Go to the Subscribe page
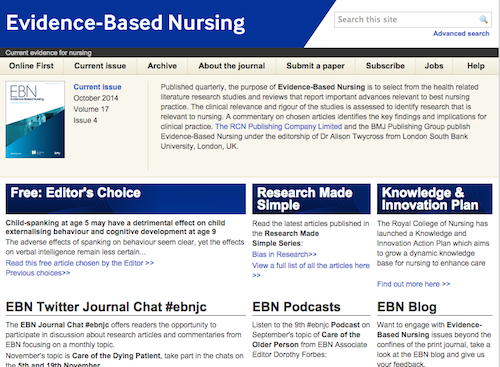 385,66
